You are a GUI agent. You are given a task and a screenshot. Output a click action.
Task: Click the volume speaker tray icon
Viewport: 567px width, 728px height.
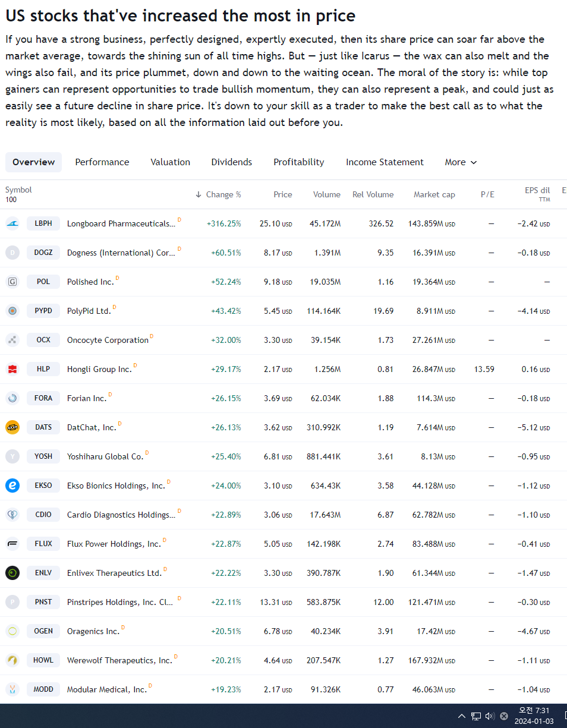click(490, 716)
